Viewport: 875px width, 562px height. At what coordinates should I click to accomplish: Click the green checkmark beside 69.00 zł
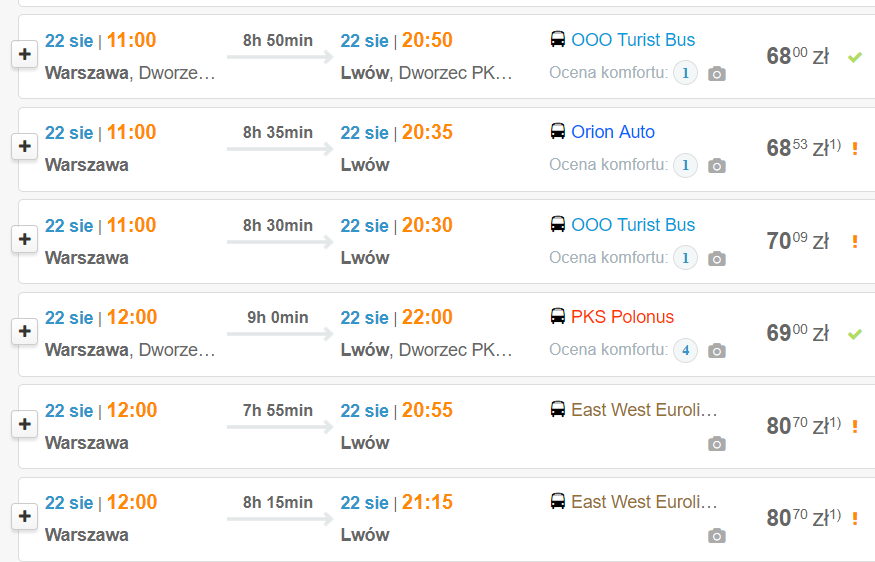click(855, 333)
